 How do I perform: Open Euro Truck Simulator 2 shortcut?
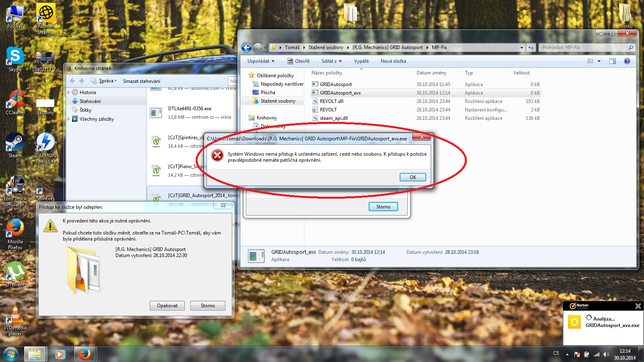coord(15,191)
